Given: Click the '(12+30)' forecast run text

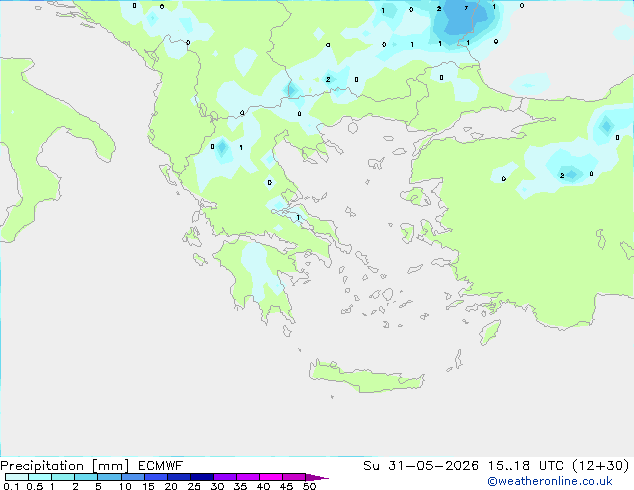Looking at the screenshot, I should 601,466.
